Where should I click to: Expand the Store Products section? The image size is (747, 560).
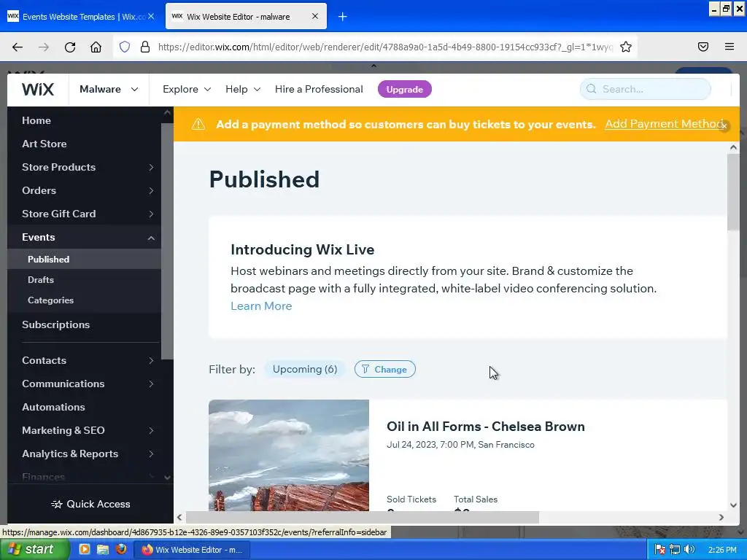click(151, 167)
